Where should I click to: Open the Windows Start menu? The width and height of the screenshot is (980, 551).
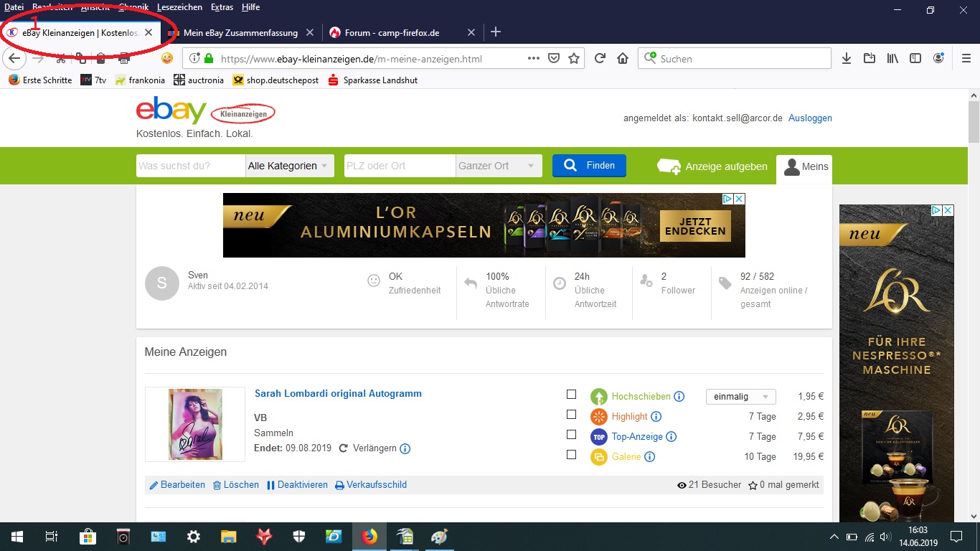pos(17,537)
